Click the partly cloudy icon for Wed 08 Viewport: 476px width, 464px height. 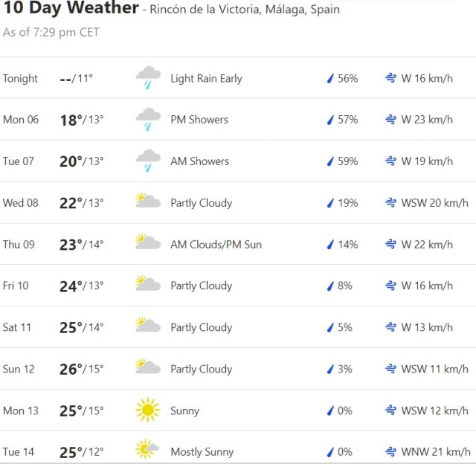(x=147, y=202)
